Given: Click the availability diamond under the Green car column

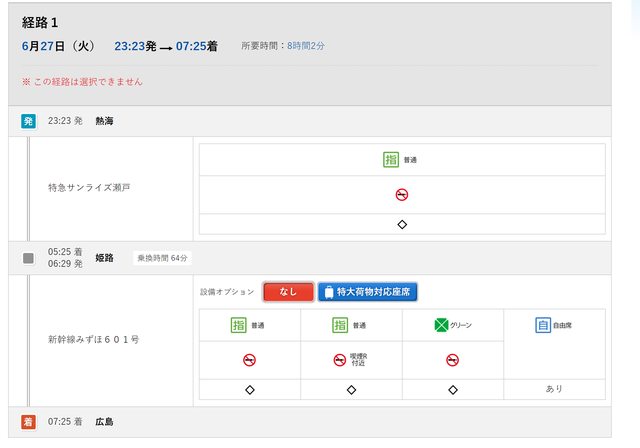Looking at the screenshot, I should 453,390.
